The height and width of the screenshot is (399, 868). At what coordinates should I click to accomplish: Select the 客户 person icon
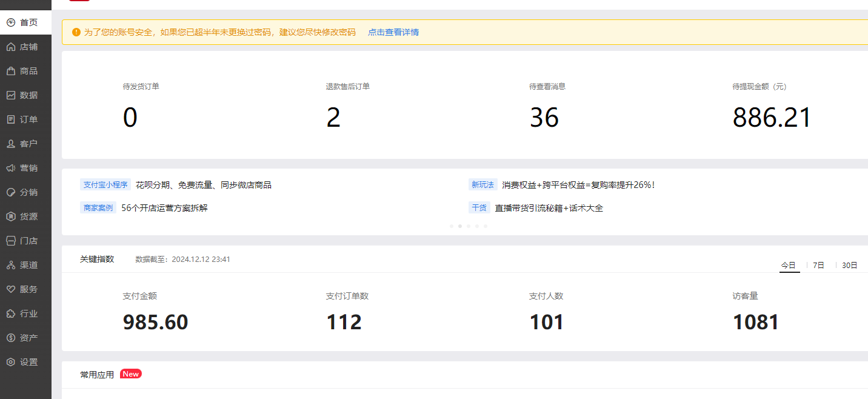[x=10, y=144]
